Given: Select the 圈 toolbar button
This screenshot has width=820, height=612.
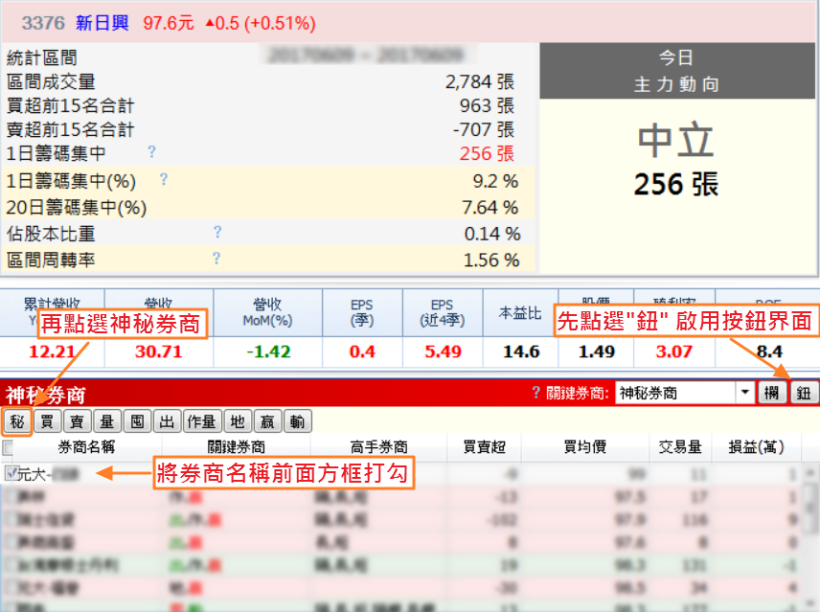Looking at the screenshot, I should [x=137, y=422].
